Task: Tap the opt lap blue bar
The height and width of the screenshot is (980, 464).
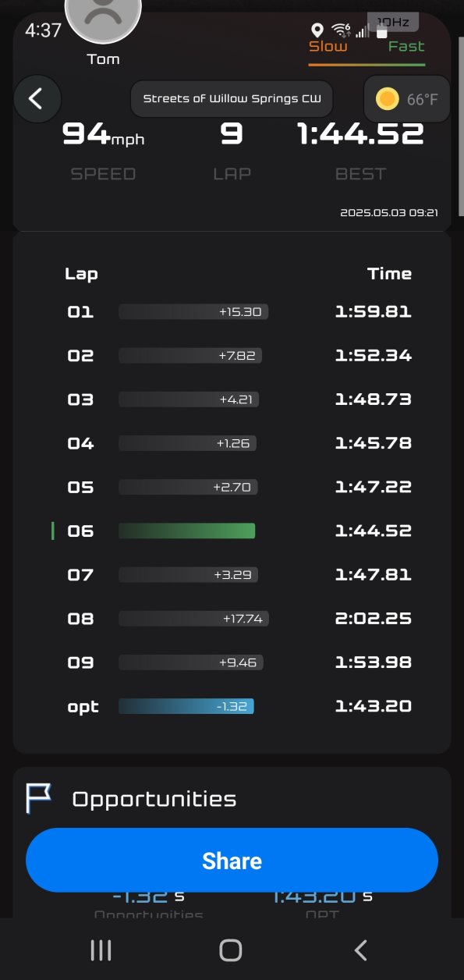Action: click(x=186, y=706)
